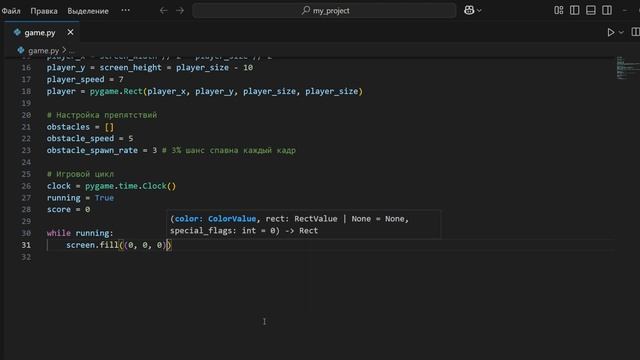Click the '# Игровой цикл' comment

coord(80,174)
